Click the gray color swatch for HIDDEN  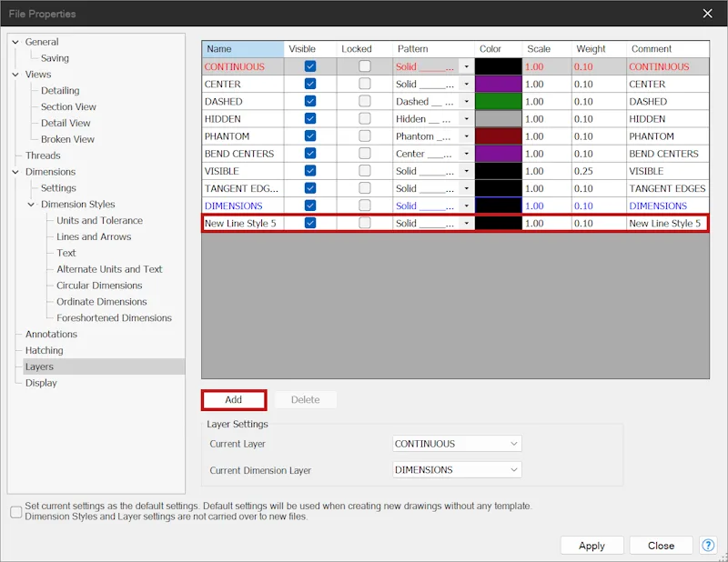coord(498,119)
